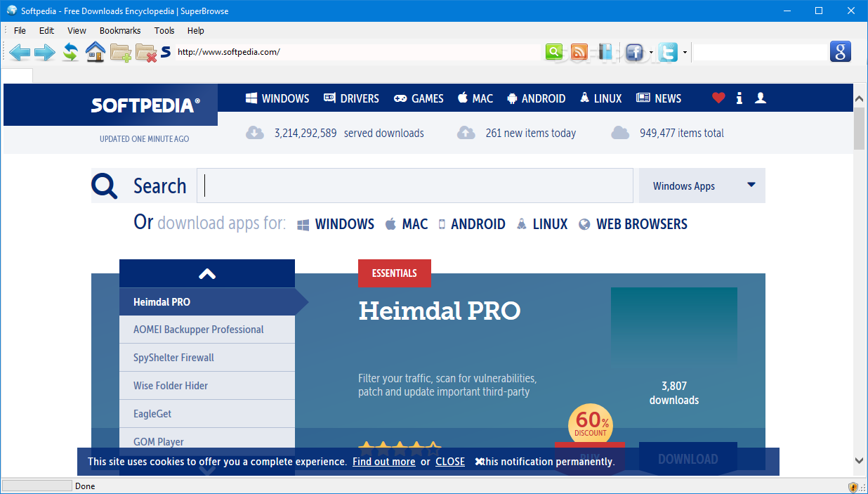Open the WINDOWS section in top nav
Image resolution: width=868 pixels, height=494 pixels.
pos(277,98)
